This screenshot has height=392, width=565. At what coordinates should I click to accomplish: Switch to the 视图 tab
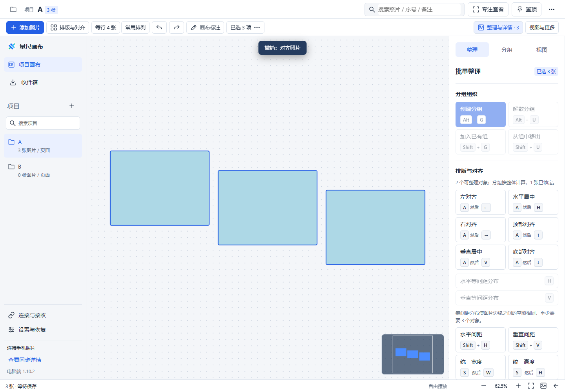click(541, 50)
